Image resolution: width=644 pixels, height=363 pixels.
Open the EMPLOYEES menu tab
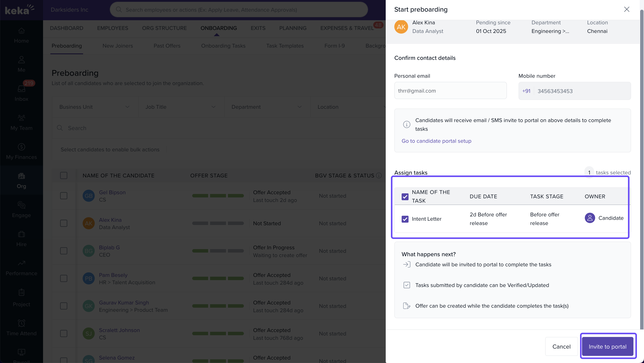pos(113,28)
